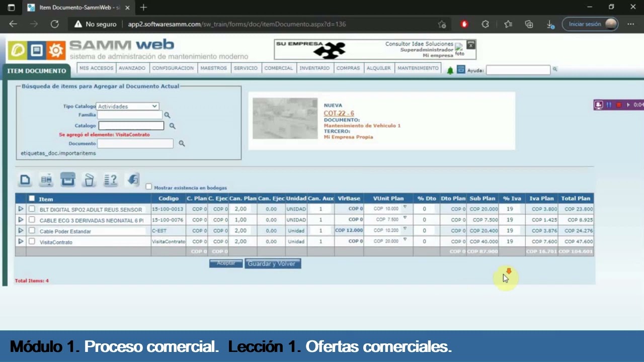This screenshot has width=644, height=362.
Task: Expand the VisitaContrato row arrow
Action: tap(21, 241)
